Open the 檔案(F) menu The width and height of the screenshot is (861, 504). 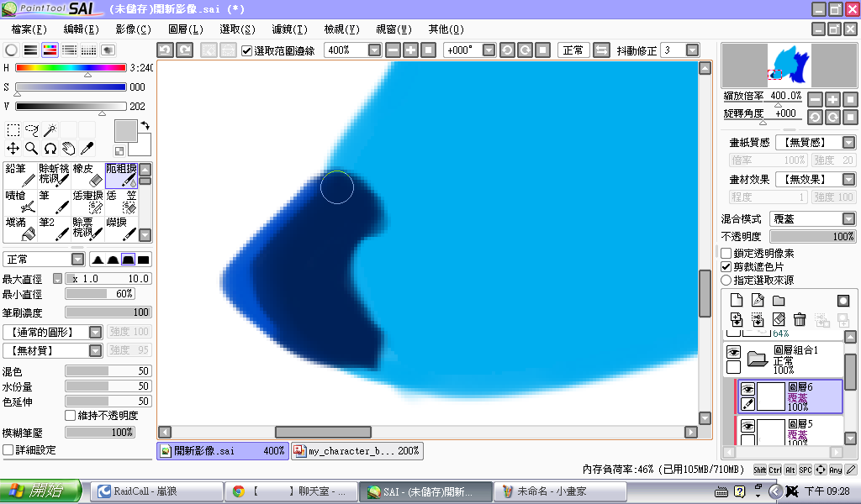click(x=29, y=29)
